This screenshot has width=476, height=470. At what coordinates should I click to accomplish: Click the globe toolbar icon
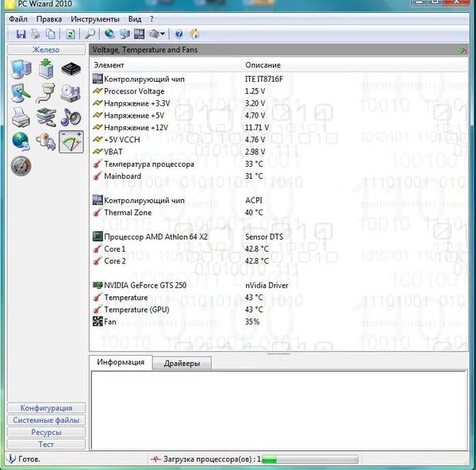pyautogui.click(x=109, y=33)
